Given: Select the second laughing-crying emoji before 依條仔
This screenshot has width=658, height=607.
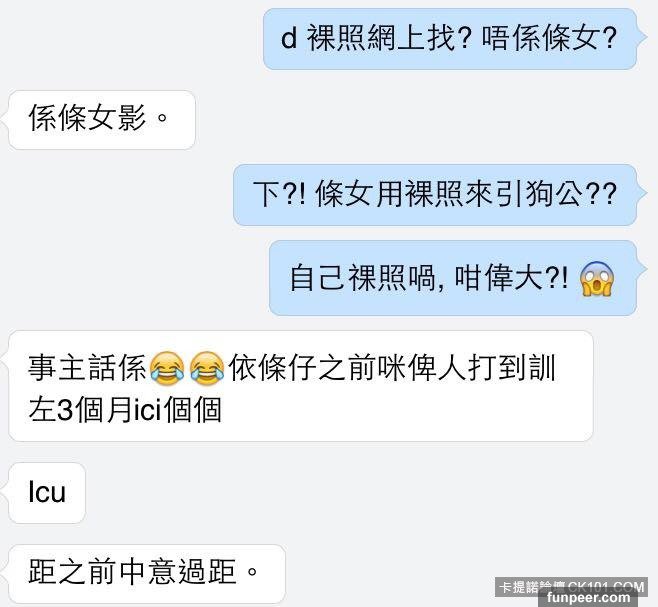Looking at the screenshot, I should point(207,368).
